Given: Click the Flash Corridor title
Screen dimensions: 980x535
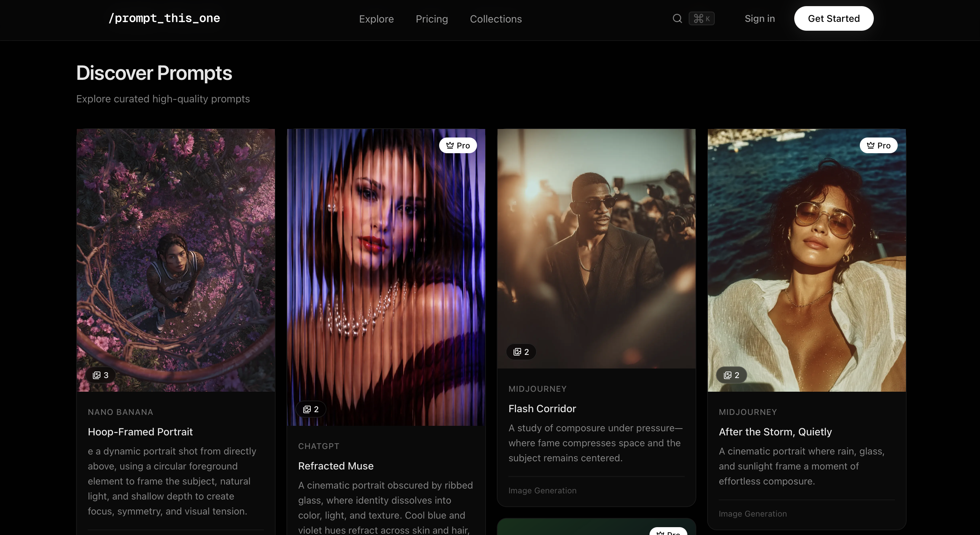Looking at the screenshot, I should 542,408.
